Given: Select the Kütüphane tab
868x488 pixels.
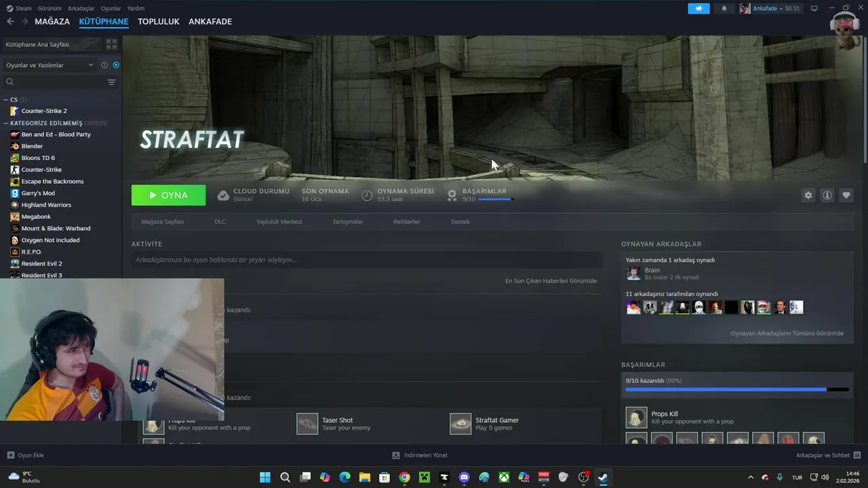Looking at the screenshot, I should point(104,22).
